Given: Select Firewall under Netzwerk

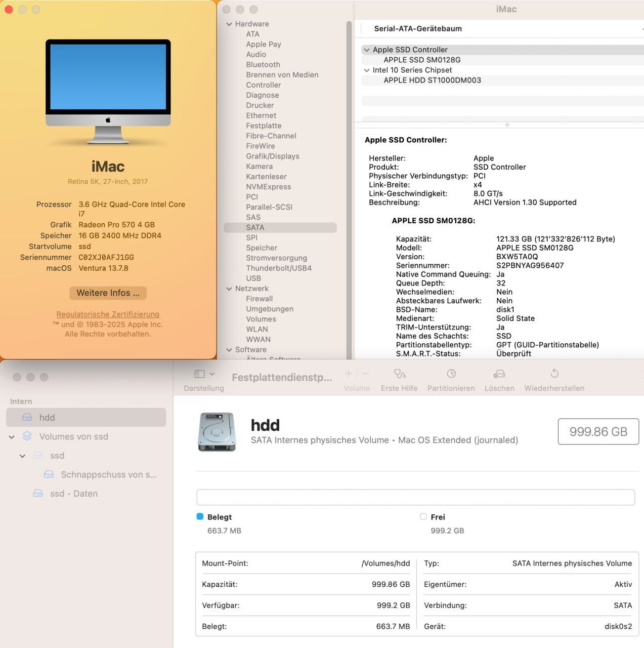Looking at the screenshot, I should (x=260, y=299).
